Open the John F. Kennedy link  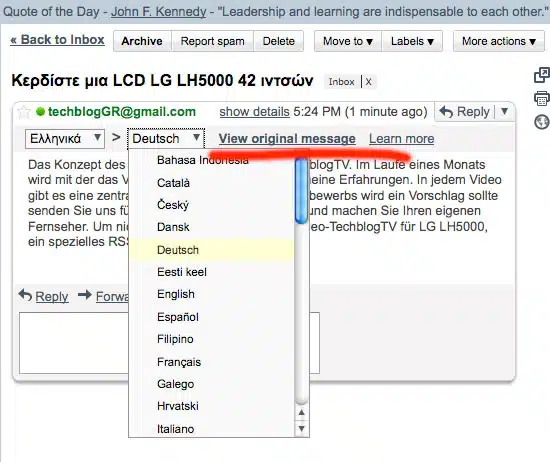pyautogui.click(x=159, y=12)
